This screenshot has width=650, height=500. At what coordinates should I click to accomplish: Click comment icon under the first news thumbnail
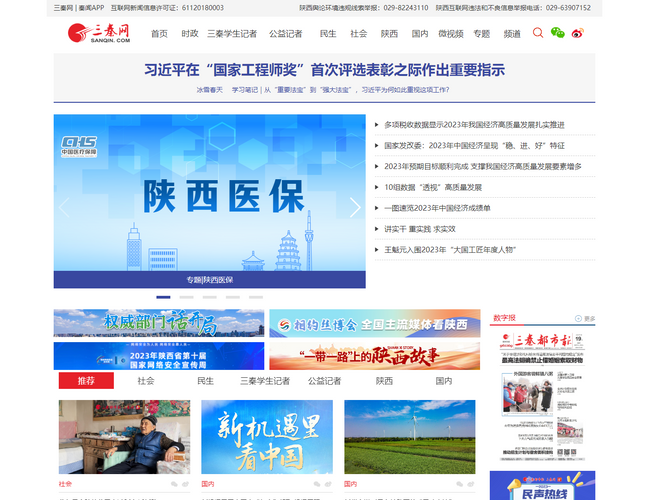tap(175, 483)
